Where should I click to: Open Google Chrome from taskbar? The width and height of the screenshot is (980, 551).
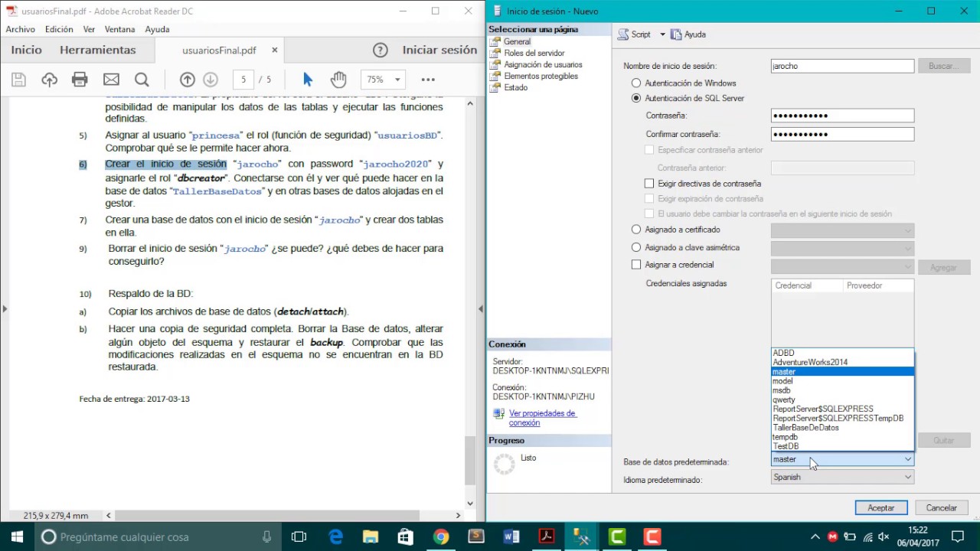tap(441, 537)
